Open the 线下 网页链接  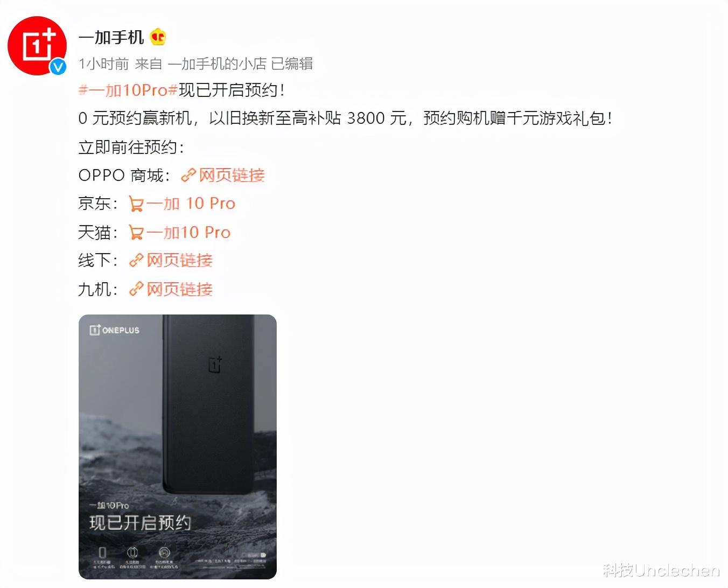(x=180, y=261)
